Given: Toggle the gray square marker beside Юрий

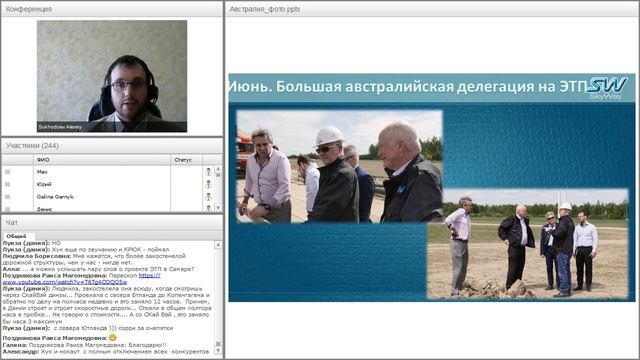Looking at the screenshot, I should pos(7,184).
